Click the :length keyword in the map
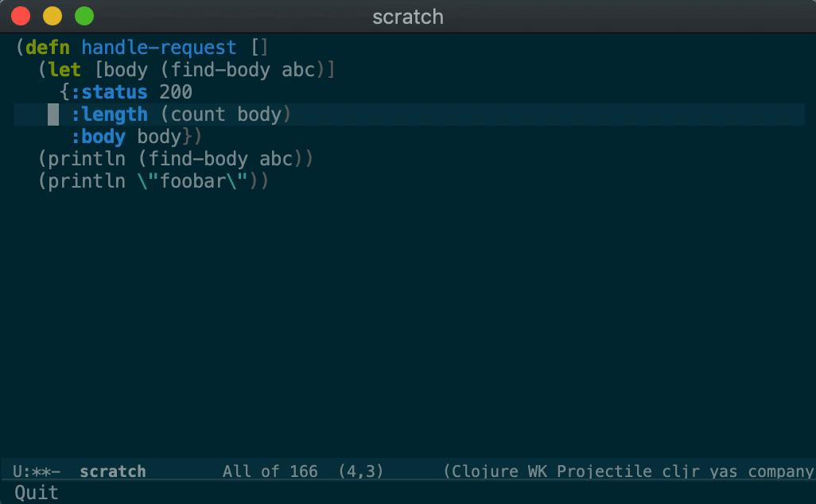The width and height of the screenshot is (816, 504). (x=109, y=114)
